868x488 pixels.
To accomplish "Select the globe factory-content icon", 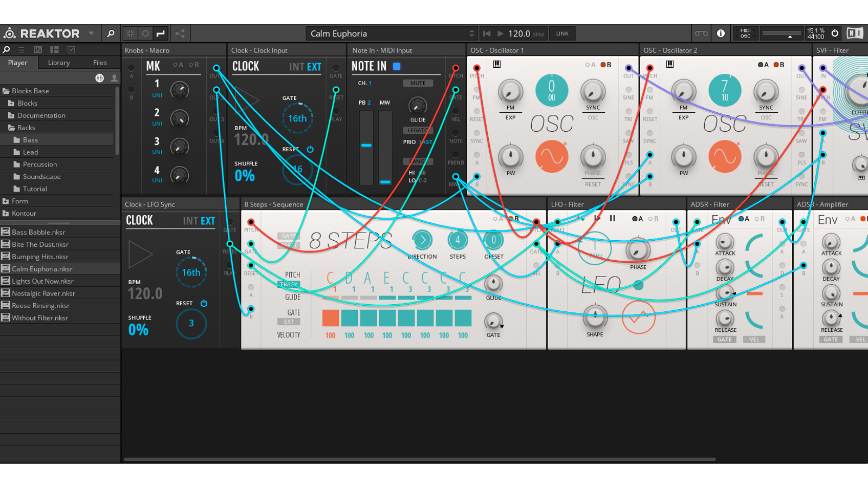I will pyautogui.click(x=99, y=78).
